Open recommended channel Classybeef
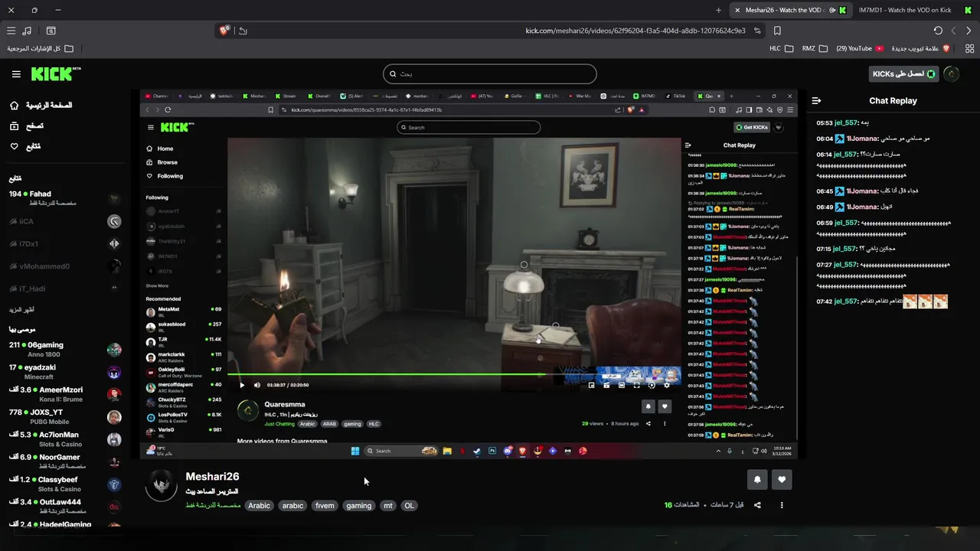Image resolution: width=980 pixels, height=551 pixels. pos(65,484)
